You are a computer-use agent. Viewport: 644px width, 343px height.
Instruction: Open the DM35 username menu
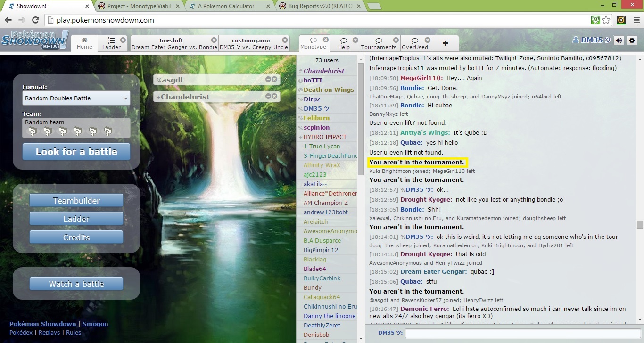(x=592, y=40)
